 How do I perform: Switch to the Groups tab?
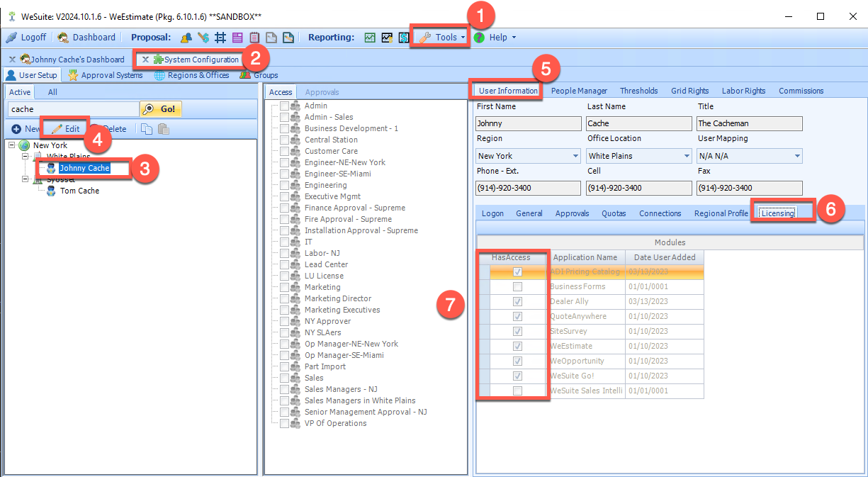click(259, 75)
